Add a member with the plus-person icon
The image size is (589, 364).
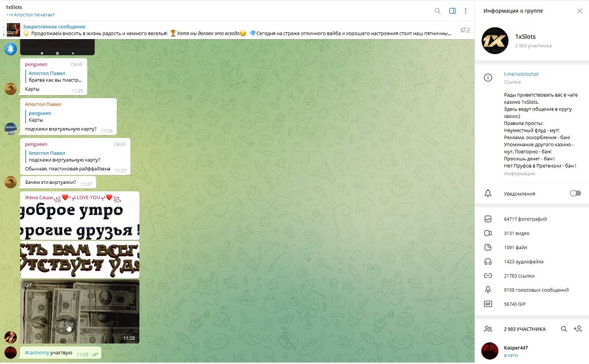click(x=578, y=329)
